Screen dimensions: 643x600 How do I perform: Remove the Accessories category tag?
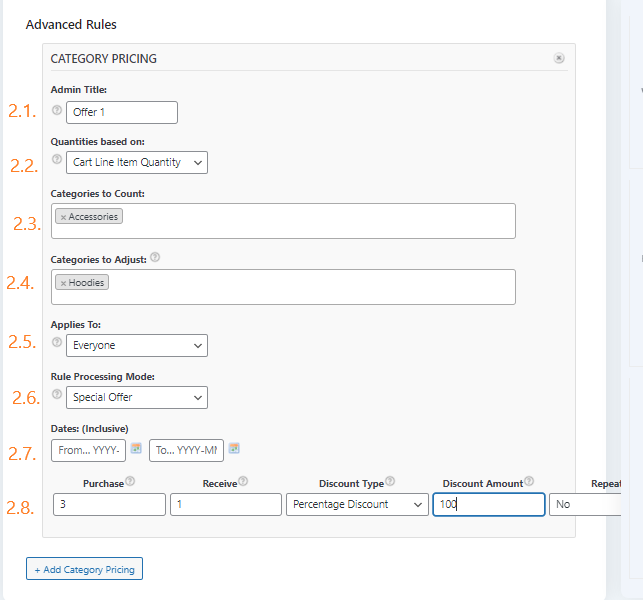click(63, 217)
